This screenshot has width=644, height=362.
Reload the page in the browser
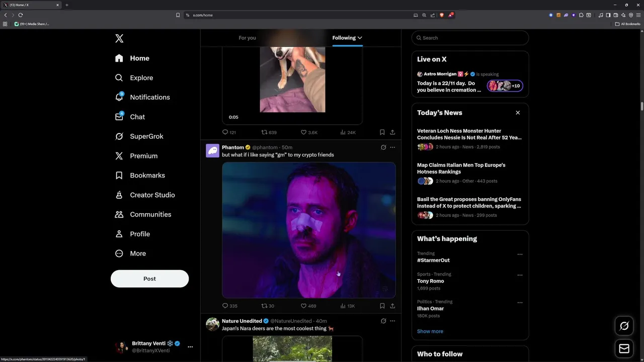pyautogui.click(x=21, y=15)
